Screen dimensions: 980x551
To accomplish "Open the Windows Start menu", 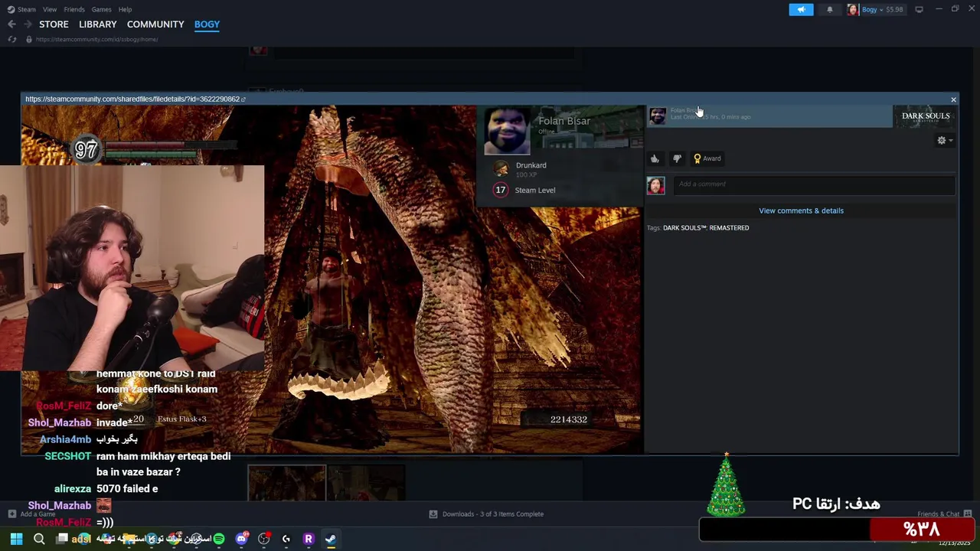I will coord(16,539).
